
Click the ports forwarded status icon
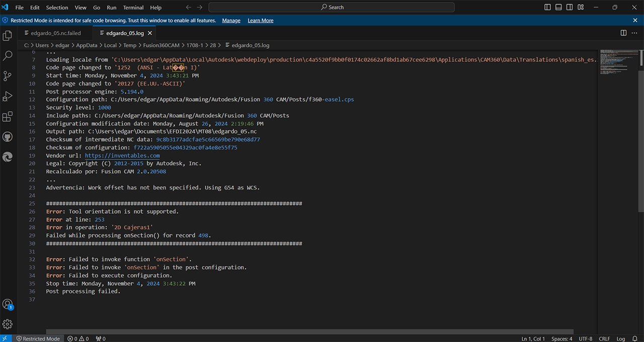click(x=101, y=338)
